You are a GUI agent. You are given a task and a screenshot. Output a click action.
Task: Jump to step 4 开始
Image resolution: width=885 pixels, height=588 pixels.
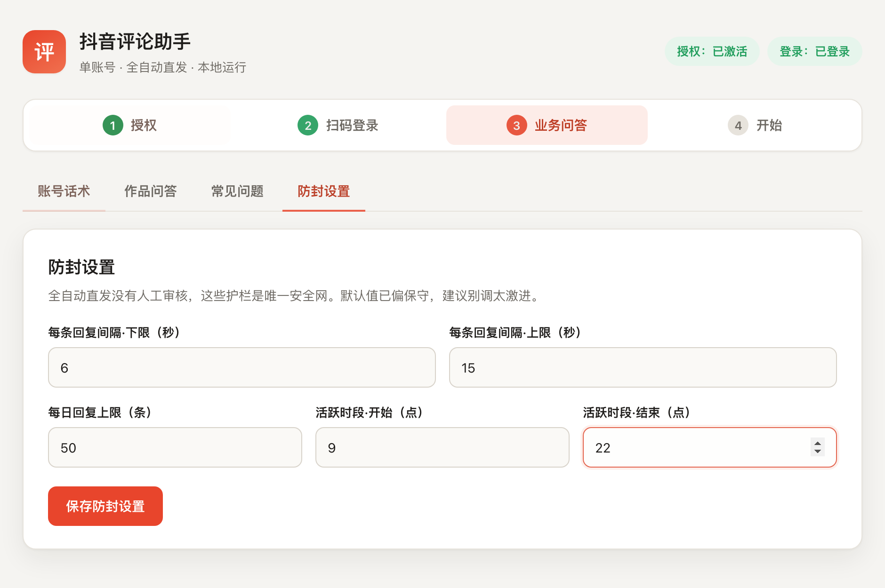[x=755, y=125]
